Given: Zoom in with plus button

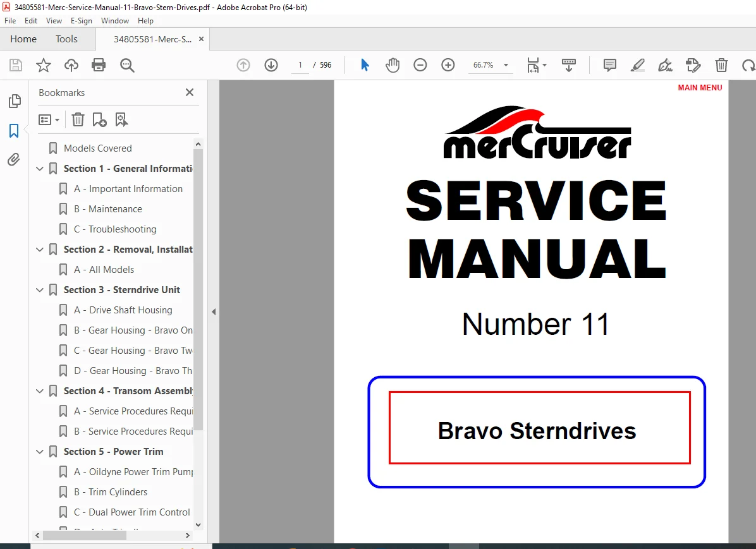Looking at the screenshot, I should [x=448, y=65].
